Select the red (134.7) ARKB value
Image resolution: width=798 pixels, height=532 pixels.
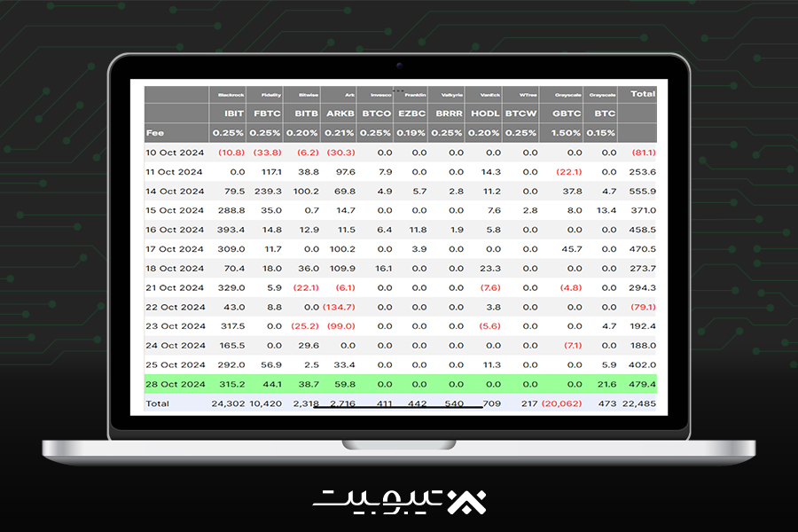tap(339, 307)
